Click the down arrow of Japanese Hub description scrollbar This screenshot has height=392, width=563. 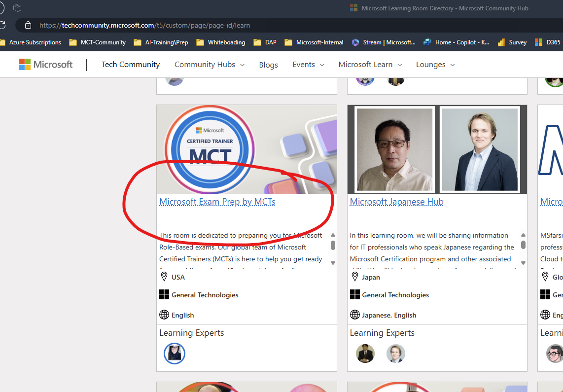click(523, 263)
